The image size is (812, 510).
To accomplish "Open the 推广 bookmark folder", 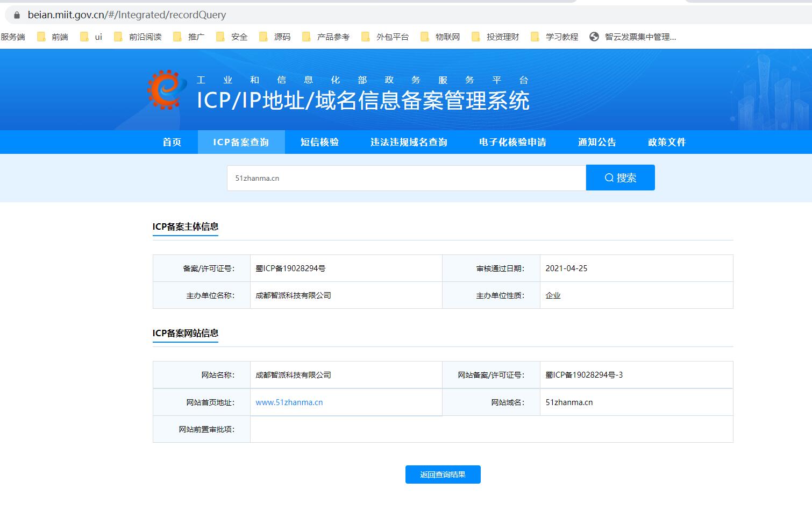I will point(189,37).
